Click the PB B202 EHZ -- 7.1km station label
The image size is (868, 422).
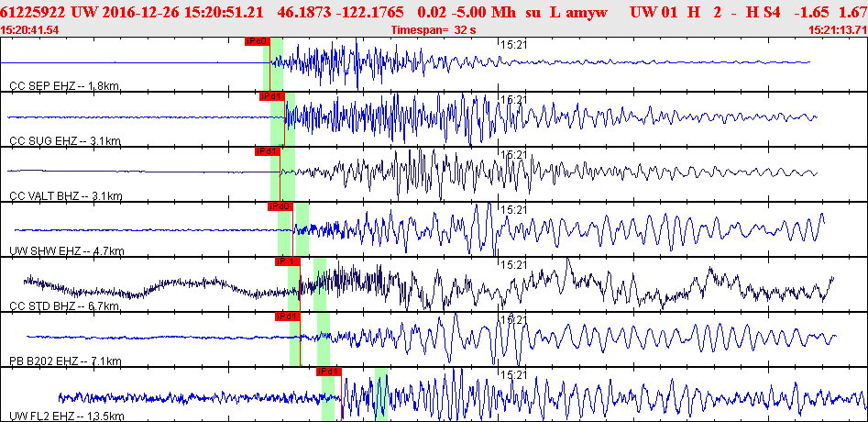click(65, 361)
